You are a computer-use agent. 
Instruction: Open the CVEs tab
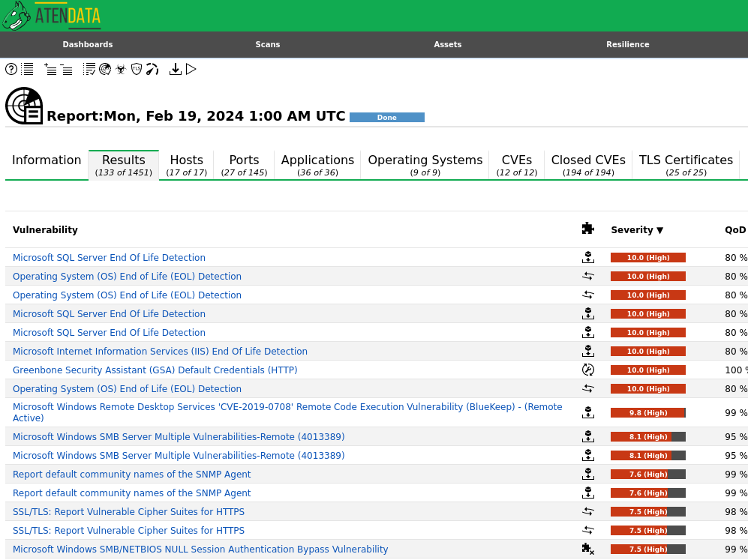coord(516,160)
